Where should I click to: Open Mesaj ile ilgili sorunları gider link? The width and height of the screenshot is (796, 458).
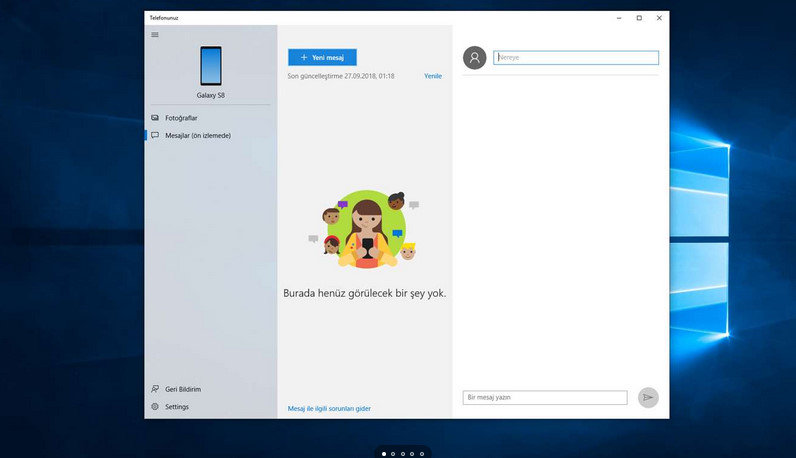[x=329, y=408]
